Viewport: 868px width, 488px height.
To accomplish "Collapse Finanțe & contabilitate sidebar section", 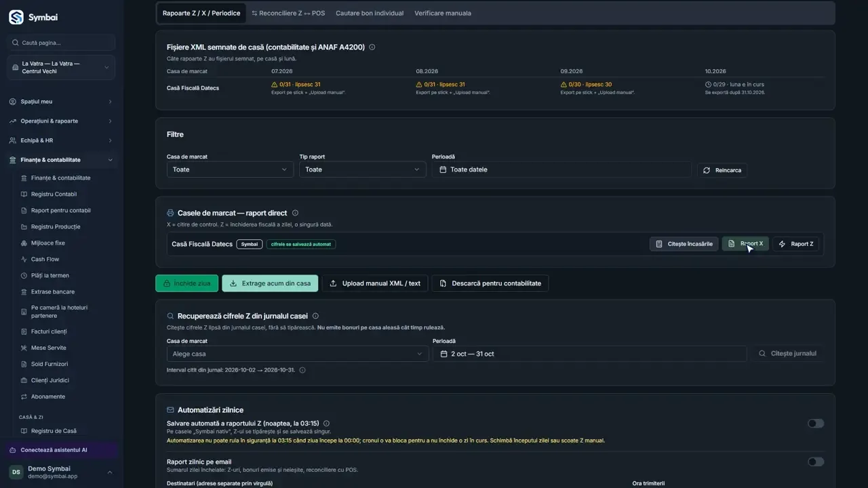I will coord(61,160).
